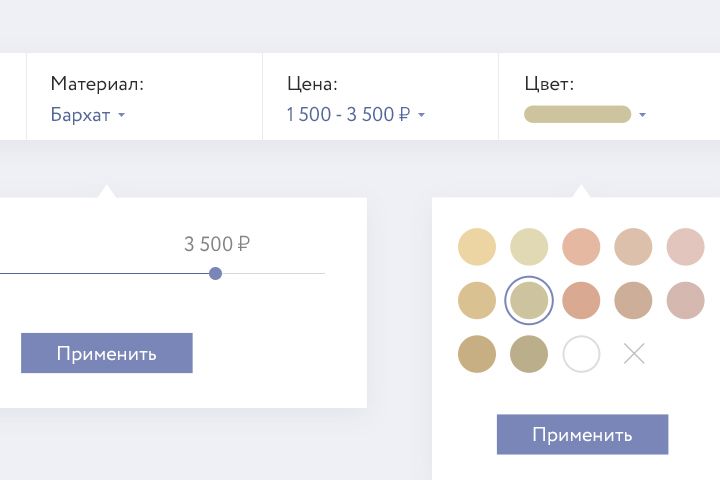Open the Материал dropdown showing Бархат
The image size is (720, 480).
(88, 115)
